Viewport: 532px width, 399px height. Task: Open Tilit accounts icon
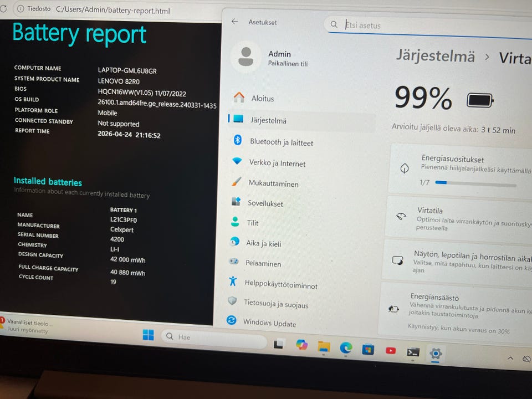click(235, 222)
